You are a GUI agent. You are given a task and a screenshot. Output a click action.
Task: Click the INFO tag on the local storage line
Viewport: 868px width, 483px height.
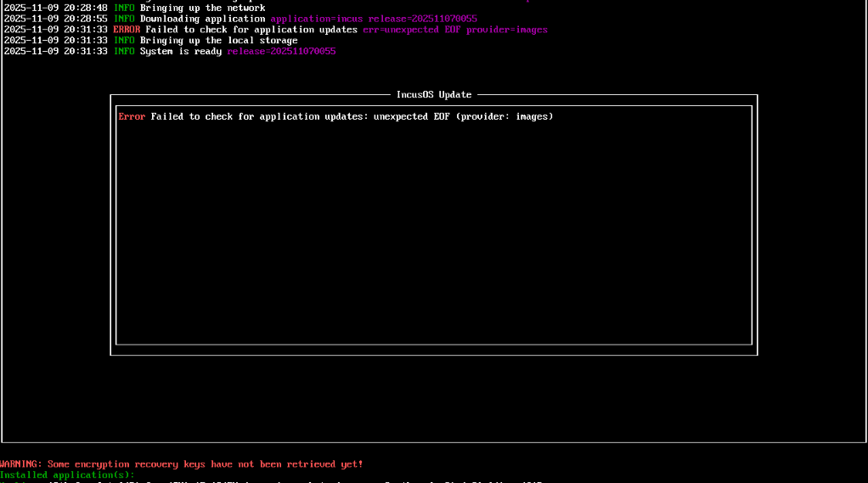point(124,41)
